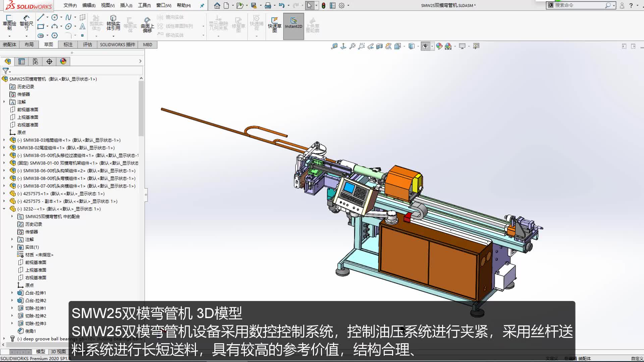Select the Line sketch tool
This screenshot has height=362, width=644.
(x=41, y=17)
